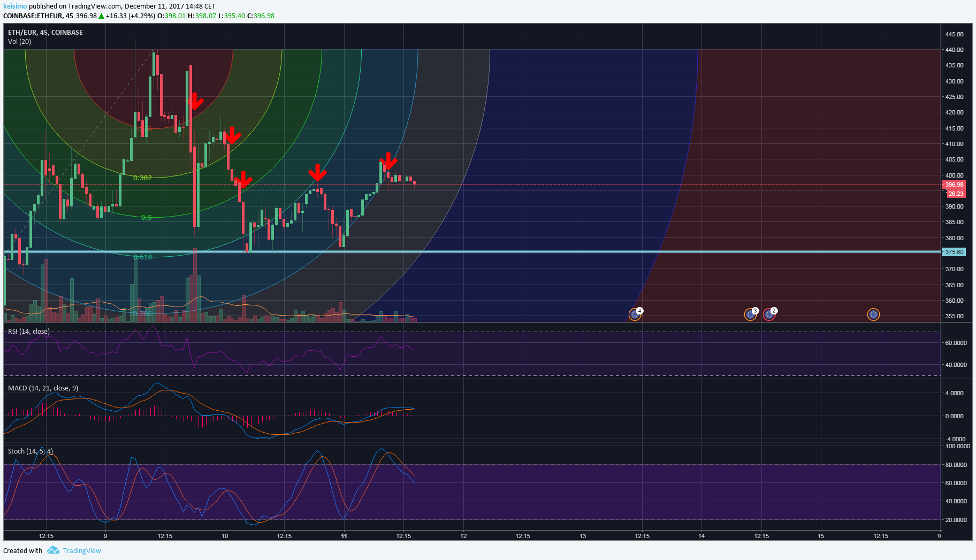976x560 pixels.
Task: Click the 355.00 price axis label
Action: click(x=954, y=316)
